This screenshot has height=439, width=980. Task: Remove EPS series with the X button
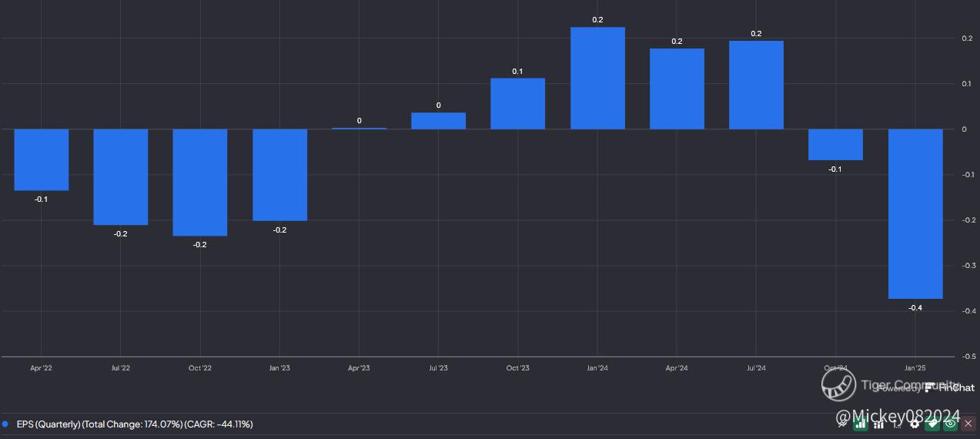pos(968,424)
